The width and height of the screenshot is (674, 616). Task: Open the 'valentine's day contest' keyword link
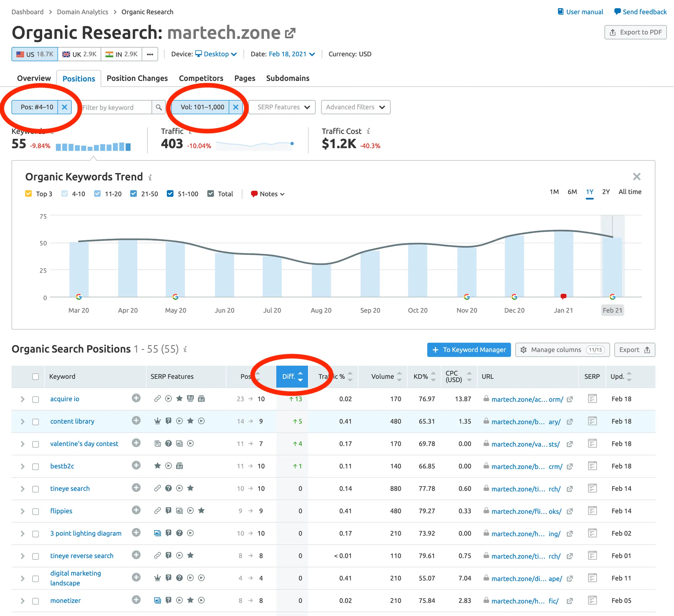(x=84, y=444)
